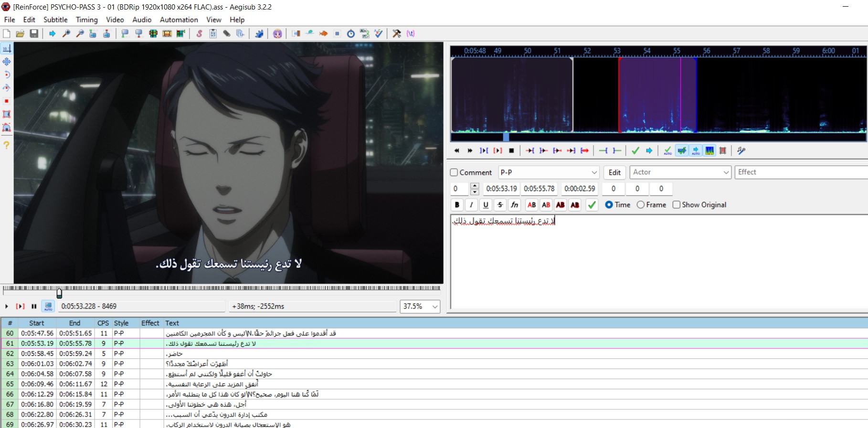Select the Time radio button

pos(609,205)
